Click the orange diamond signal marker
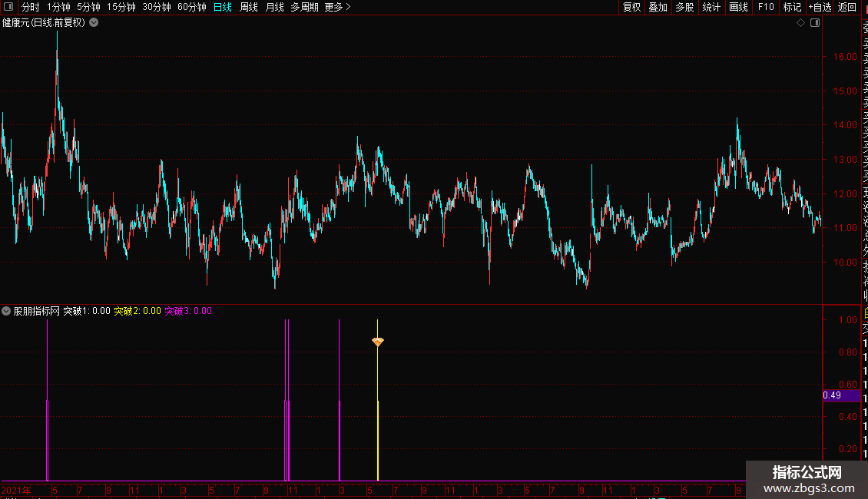Screen dimensions: 868x499 pyautogui.click(x=377, y=342)
